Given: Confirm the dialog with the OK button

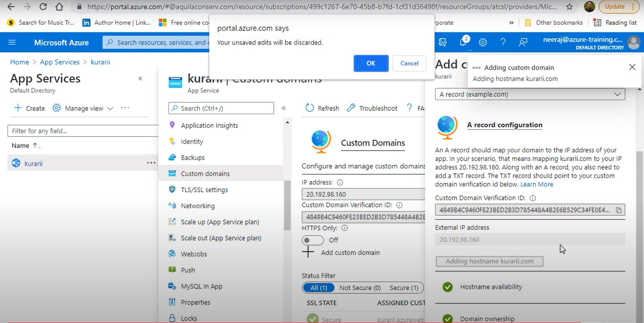Looking at the screenshot, I should [371, 63].
